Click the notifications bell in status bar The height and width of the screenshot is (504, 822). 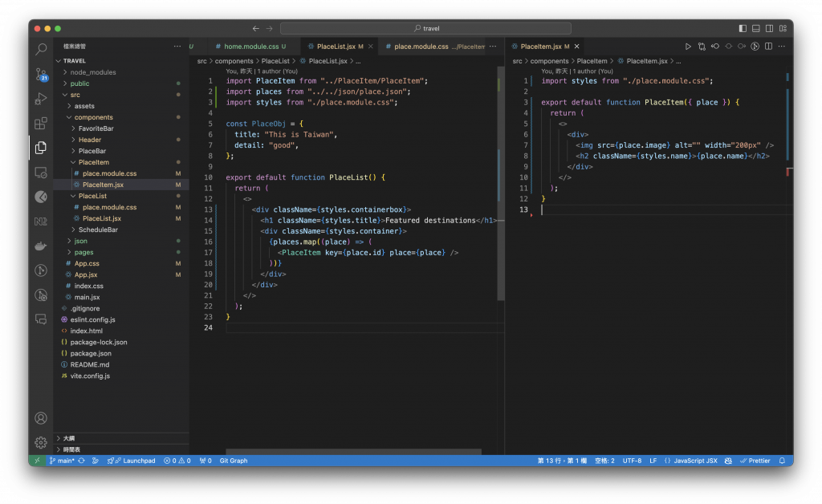tap(782, 461)
